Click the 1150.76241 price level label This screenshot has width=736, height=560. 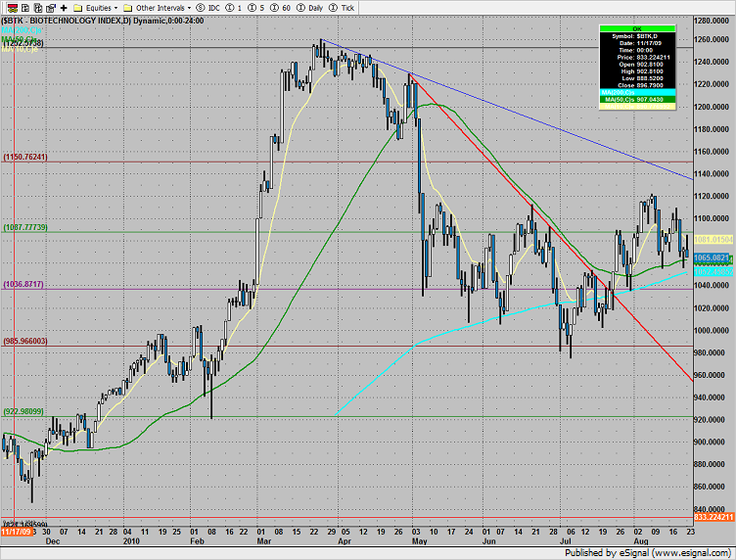(x=25, y=156)
